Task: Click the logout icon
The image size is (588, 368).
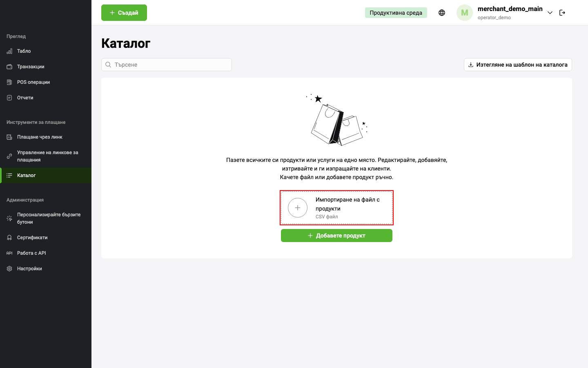Action: (x=562, y=13)
